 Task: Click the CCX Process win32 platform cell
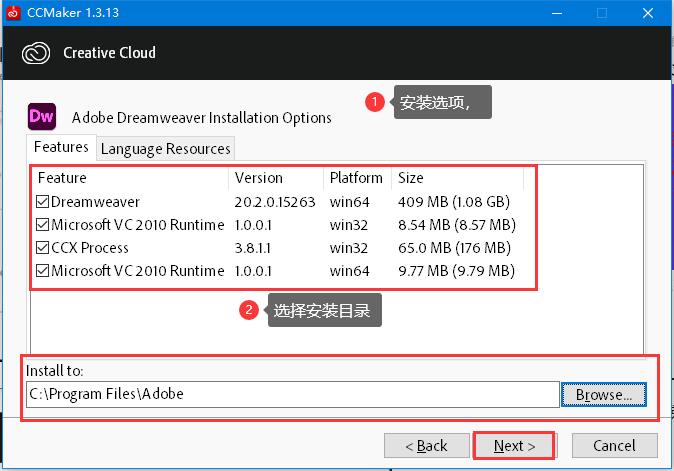tap(349, 248)
